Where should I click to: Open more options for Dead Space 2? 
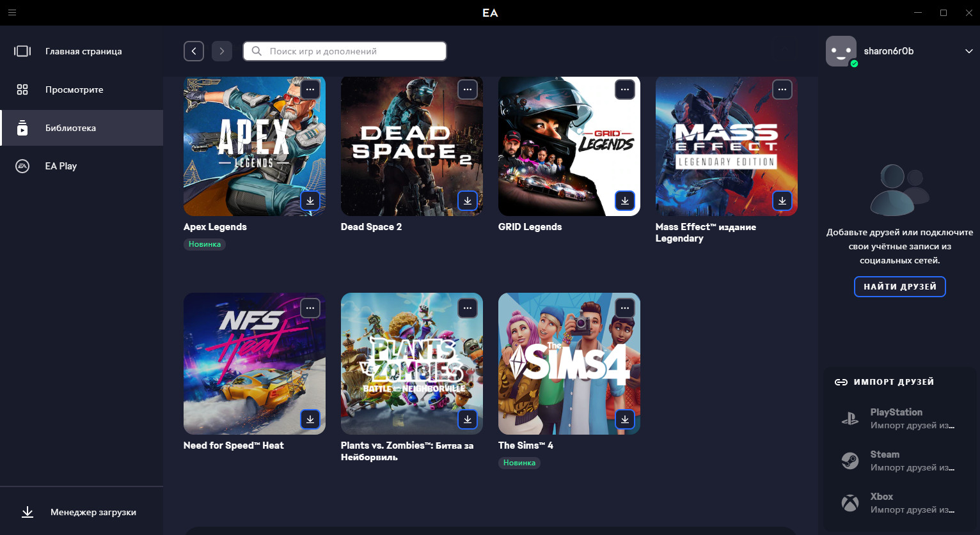[468, 89]
